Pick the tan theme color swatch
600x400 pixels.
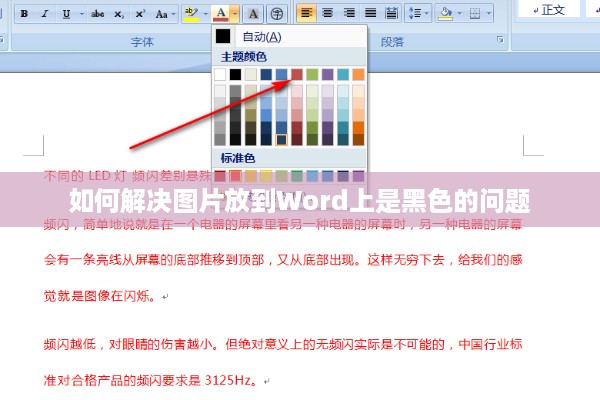pos(251,74)
